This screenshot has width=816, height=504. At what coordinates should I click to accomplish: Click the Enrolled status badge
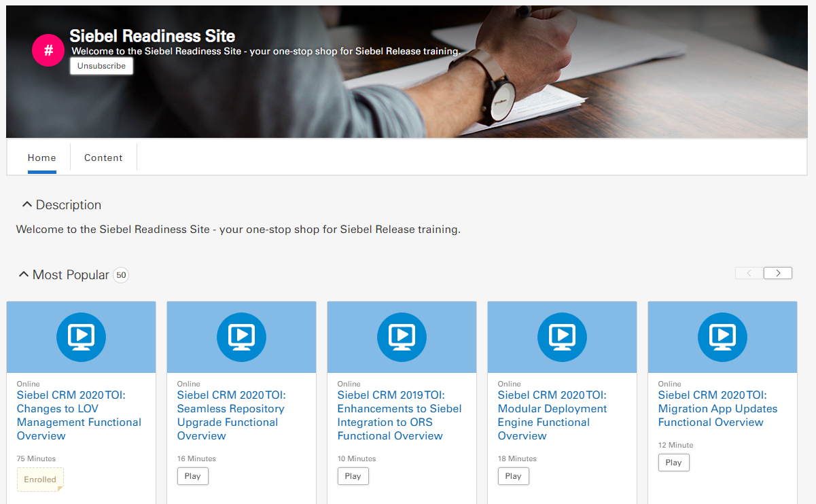tap(40, 480)
